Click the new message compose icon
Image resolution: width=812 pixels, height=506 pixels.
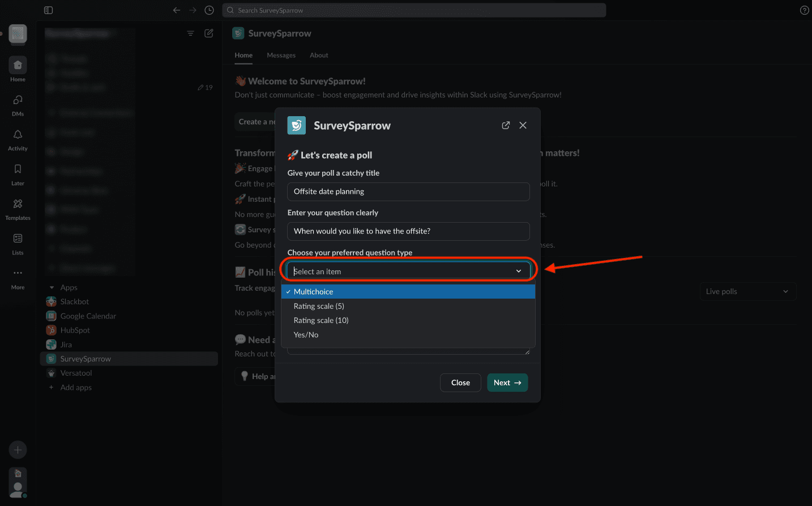(208, 33)
